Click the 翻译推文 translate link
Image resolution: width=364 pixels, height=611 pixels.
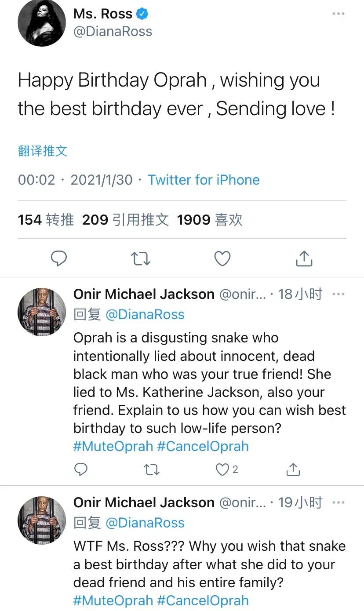(x=43, y=151)
